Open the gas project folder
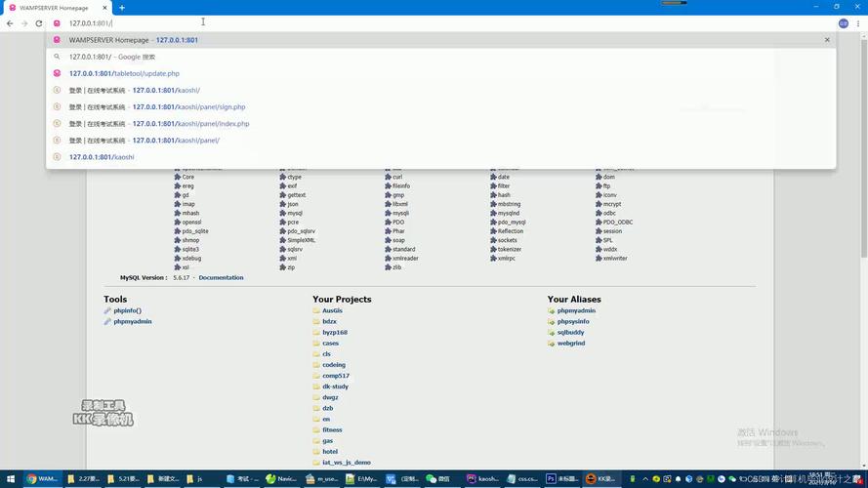This screenshot has width=868, height=488. [x=328, y=441]
